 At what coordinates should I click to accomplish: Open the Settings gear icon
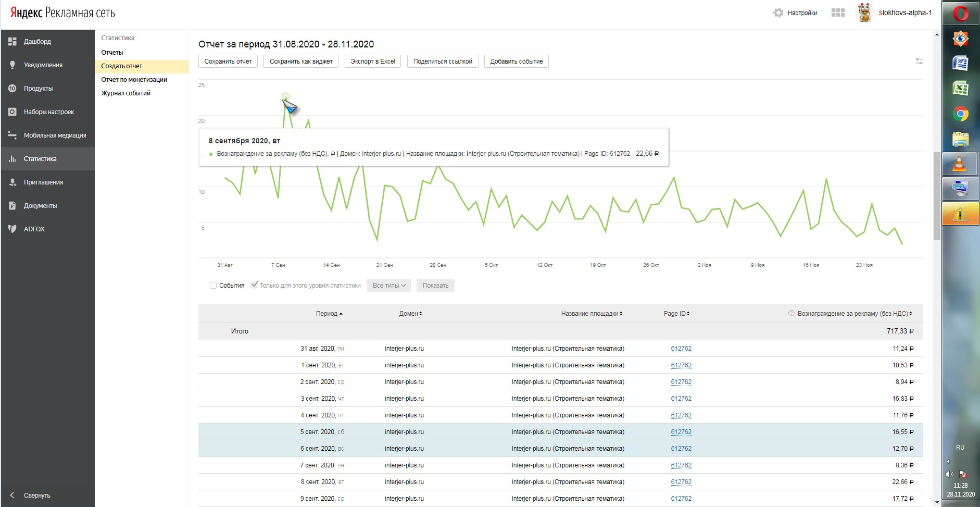(778, 13)
